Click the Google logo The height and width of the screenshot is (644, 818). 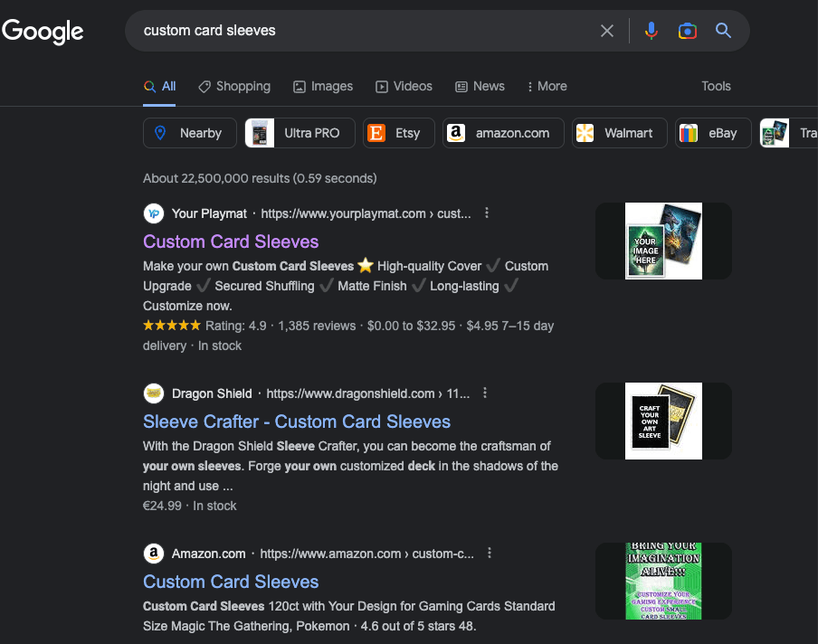coord(43,32)
